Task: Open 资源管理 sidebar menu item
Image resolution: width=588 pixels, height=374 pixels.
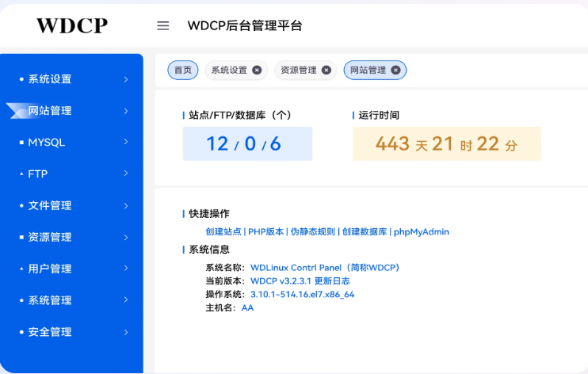Action: (x=50, y=237)
